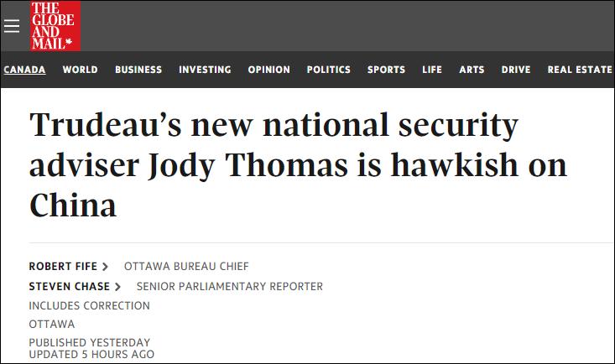Screen dimensions: 615x364
Task: Click the Ottawa dateline text
Action: (52, 324)
